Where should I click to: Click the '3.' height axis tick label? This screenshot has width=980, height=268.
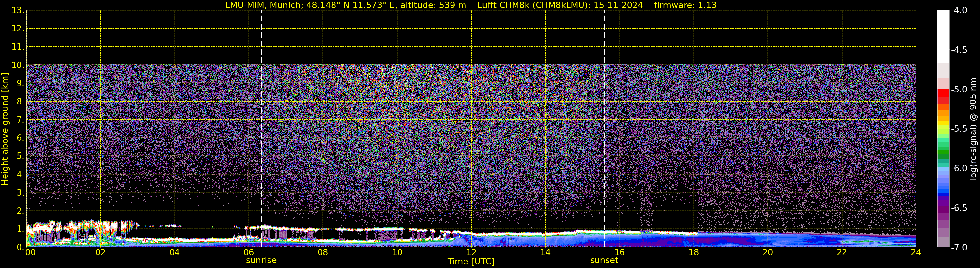[x=20, y=192]
